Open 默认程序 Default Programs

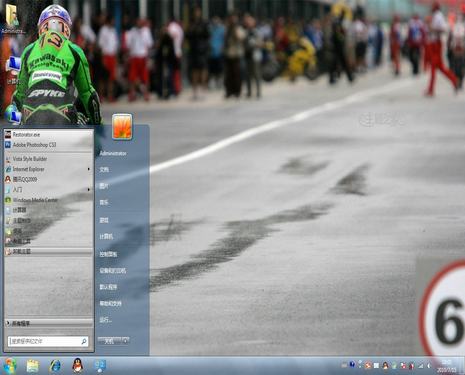[108, 287]
